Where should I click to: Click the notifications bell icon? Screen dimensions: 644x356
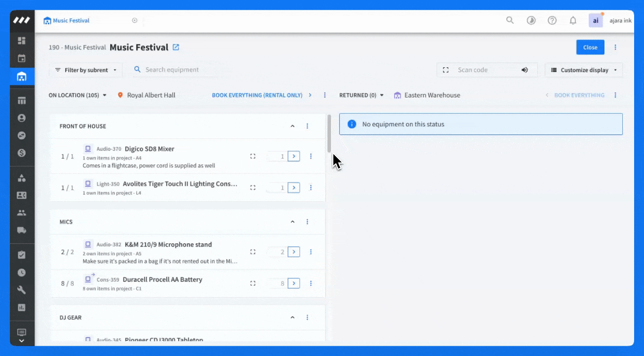click(x=573, y=20)
